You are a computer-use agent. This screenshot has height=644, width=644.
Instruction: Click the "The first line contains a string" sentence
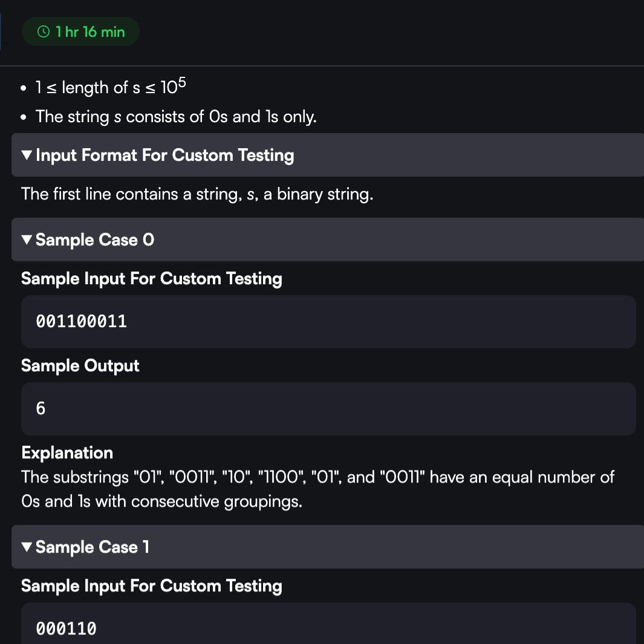[197, 194]
